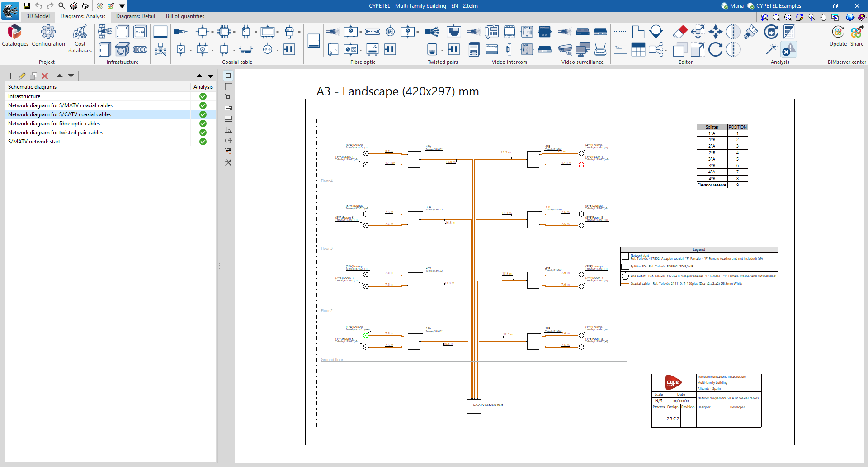Viewport: 868px width, 467px height.
Task: Switch to the 3D Model tab
Action: [38, 16]
